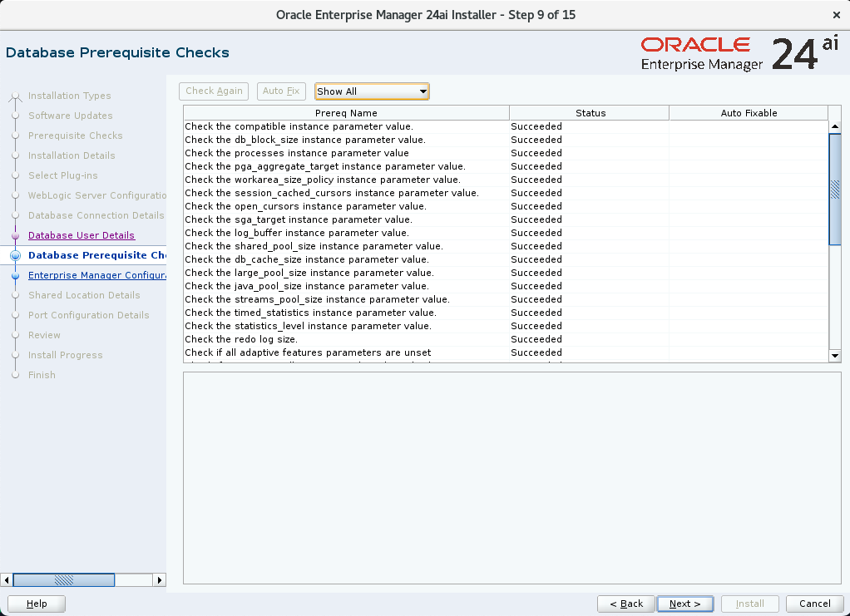Go to the Database User Details step
This screenshot has width=850, height=616.
point(82,235)
